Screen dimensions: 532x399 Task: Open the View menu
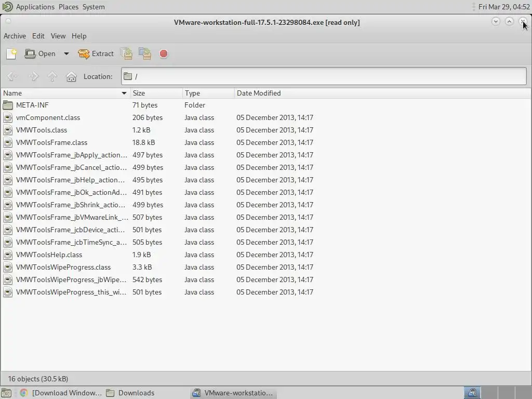click(x=58, y=36)
